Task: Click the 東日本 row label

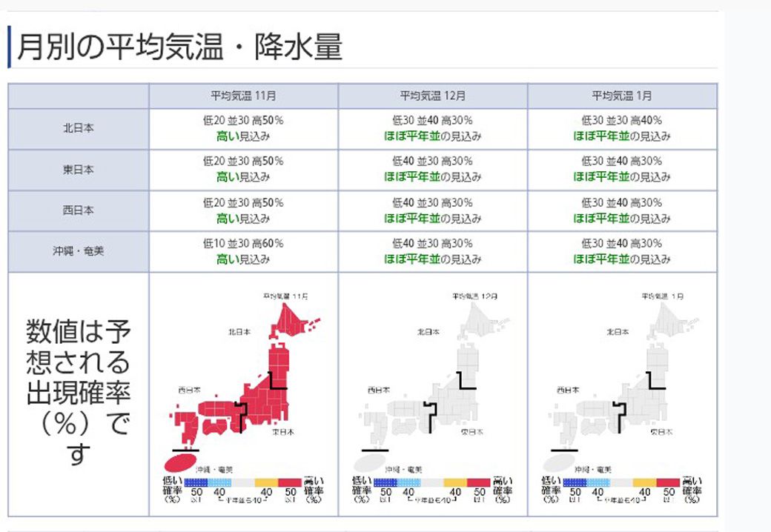Action: [x=78, y=169]
